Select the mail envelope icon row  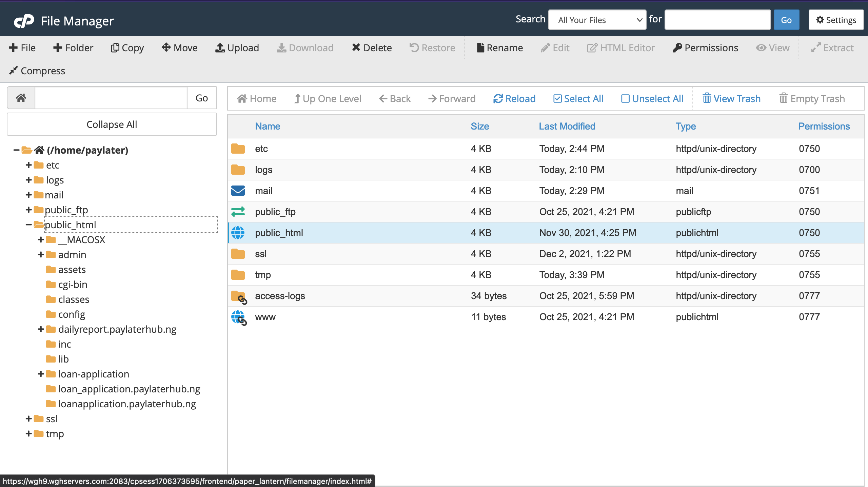[x=238, y=191]
